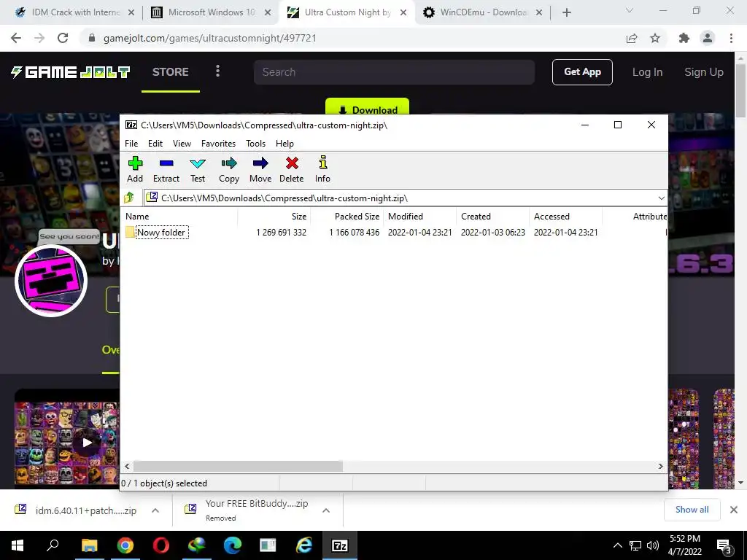Open the Chrome profile avatar

coord(708,38)
